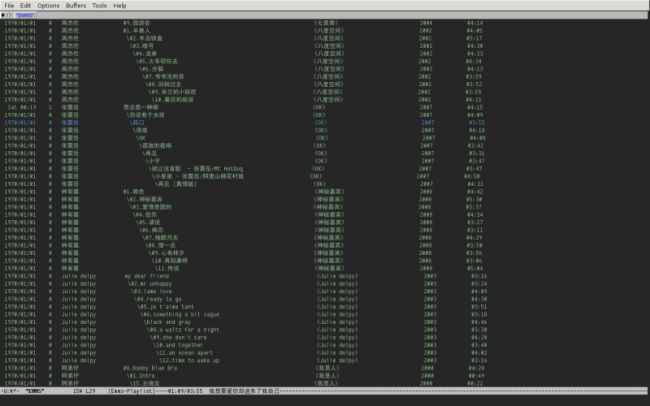Select the track '12.time to wake up'
The width and height of the screenshot is (650, 406).
[x=189, y=361]
